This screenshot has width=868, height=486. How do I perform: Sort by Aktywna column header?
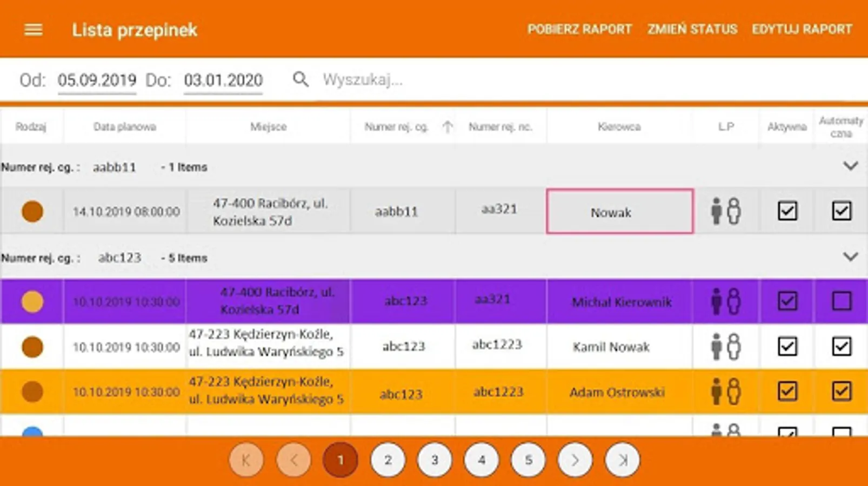[787, 127]
